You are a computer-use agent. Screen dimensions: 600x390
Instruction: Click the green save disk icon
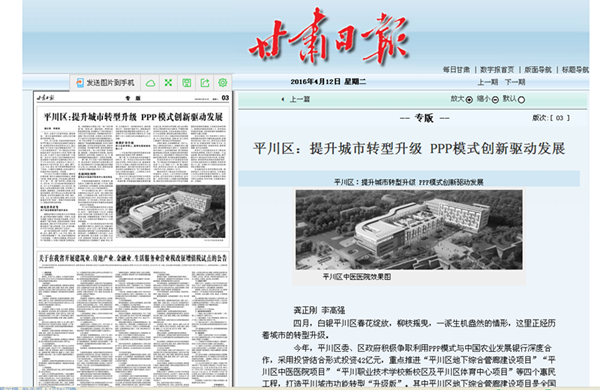click(187, 83)
